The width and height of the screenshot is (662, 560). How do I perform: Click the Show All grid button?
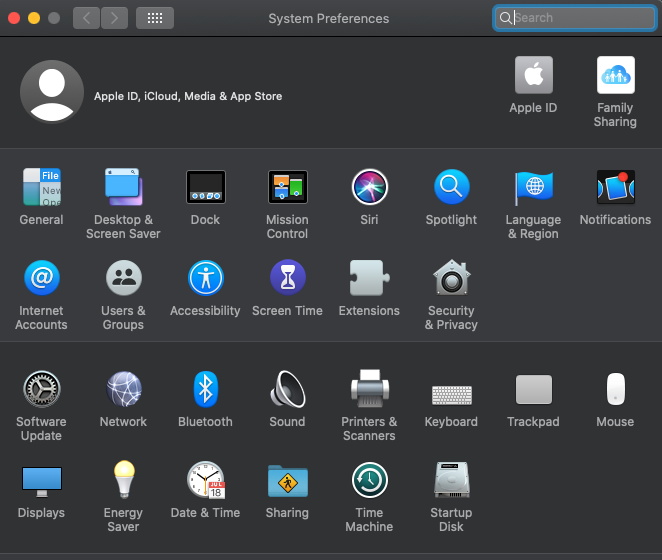click(155, 18)
